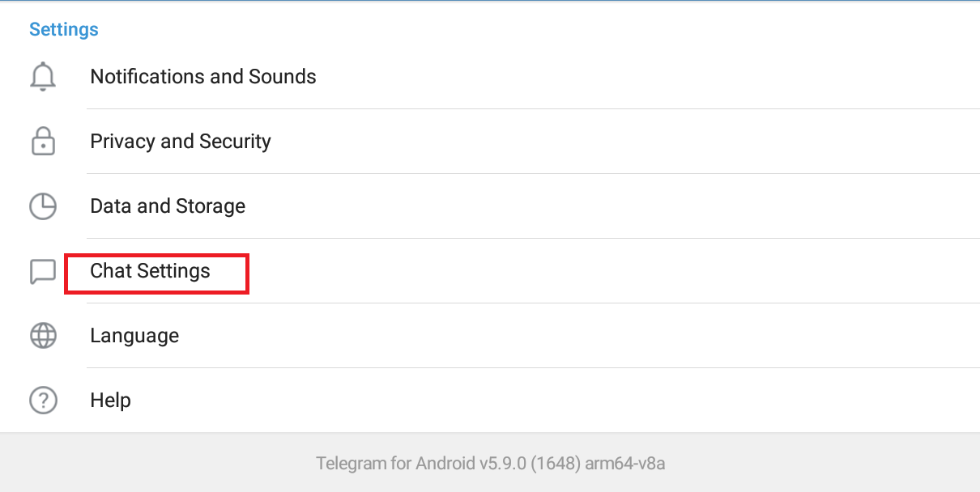This screenshot has width=980, height=492.
Task: Click the question mark Help icon
Action: (43, 401)
